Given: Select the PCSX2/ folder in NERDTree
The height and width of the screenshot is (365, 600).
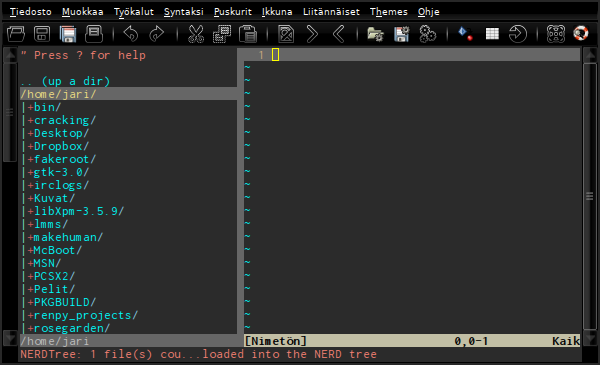Looking at the screenshot, I should tap(54, 276).
